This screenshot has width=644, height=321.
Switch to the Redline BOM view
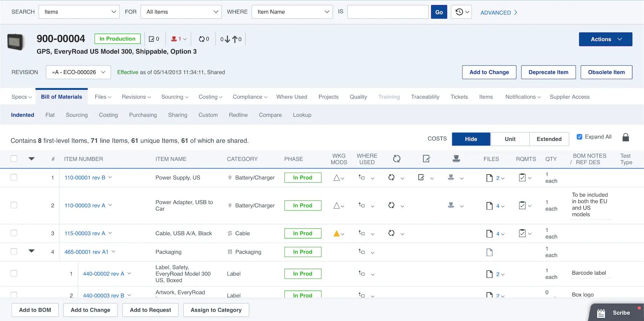click(238, 115)
